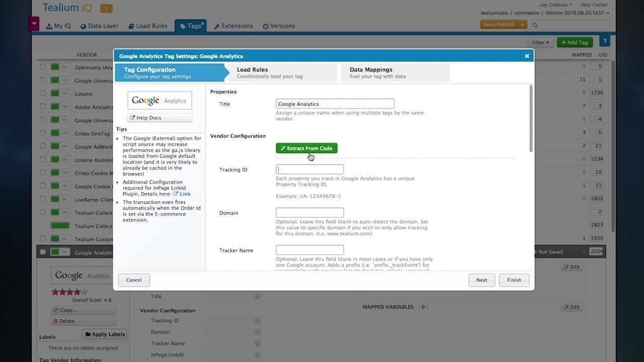Check the Adobe Analytics row checkbox
The height and width of the screenshot is (362, 644).
click(43, 107)
